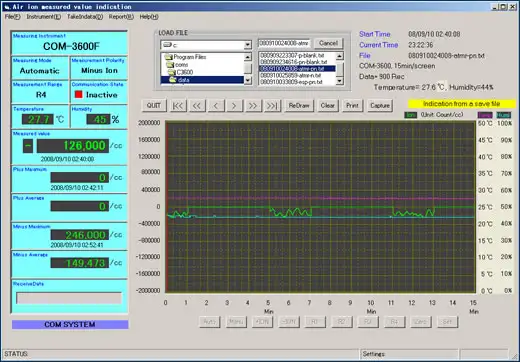This screenshot has height=362, width=520.
Task: Click the minus sign polarity indicator
Action: (x=28, y=146)
